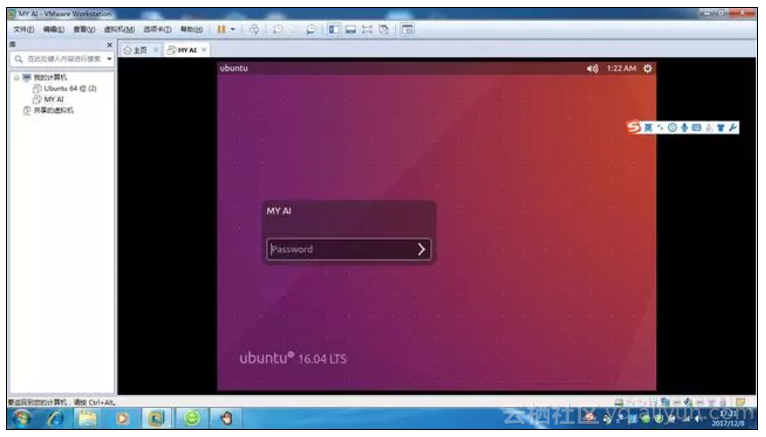Open Sogou emoji panel

[x=672, y=128]
